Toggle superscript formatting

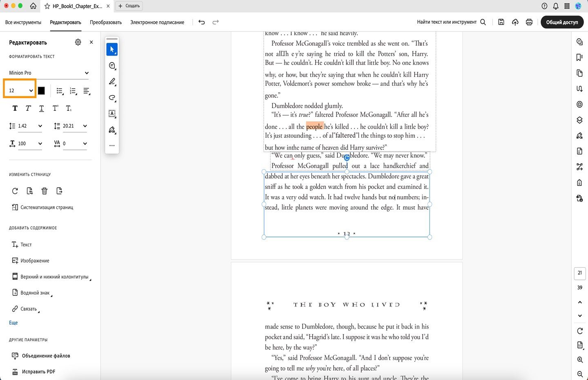pos(55,108)
